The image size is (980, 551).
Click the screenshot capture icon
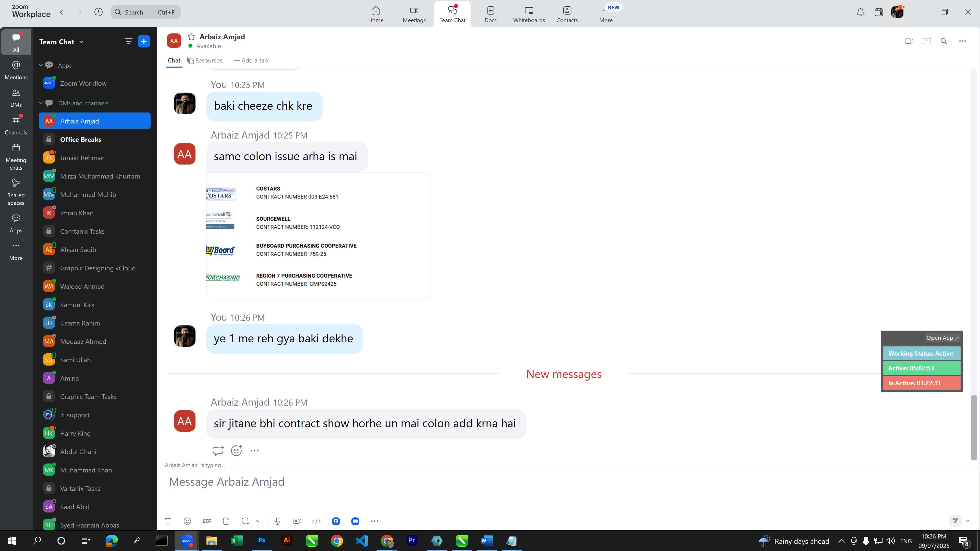(x=245, y=521)
